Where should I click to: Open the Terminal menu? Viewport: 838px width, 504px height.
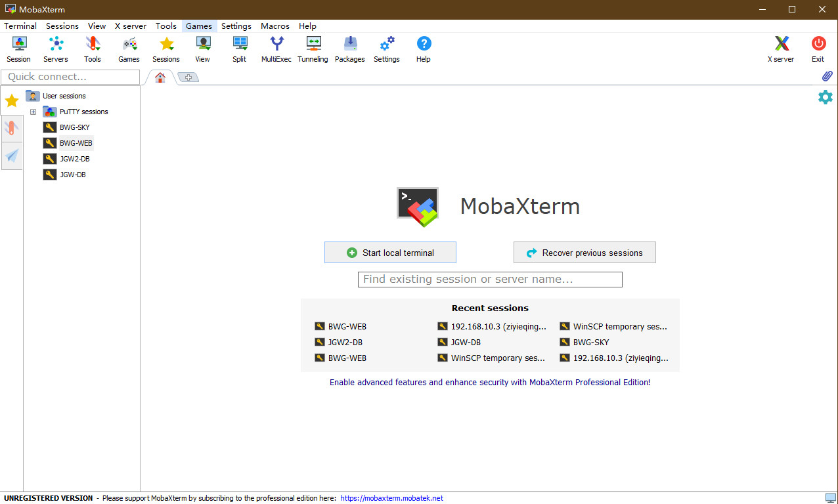click(x=20, y=26)
